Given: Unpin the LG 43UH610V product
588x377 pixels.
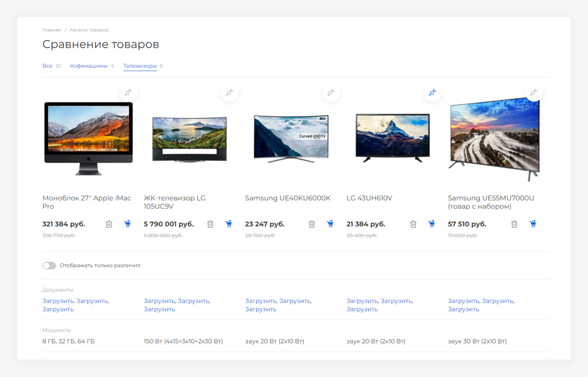Looking at the screenshot, I should [432, 92].
